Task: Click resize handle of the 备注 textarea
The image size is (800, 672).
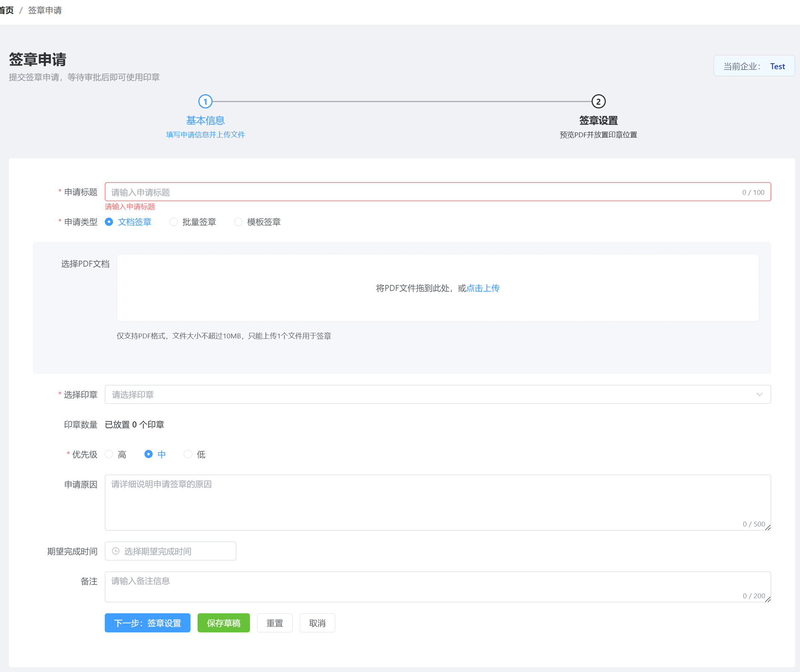Action: point(767,599)
